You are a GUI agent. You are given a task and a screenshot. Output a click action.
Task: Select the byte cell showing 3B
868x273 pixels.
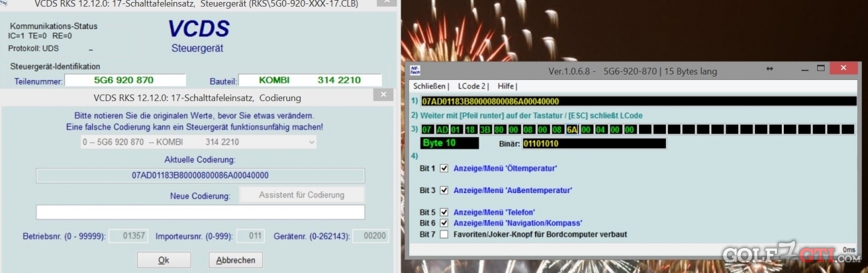[485, 129]
